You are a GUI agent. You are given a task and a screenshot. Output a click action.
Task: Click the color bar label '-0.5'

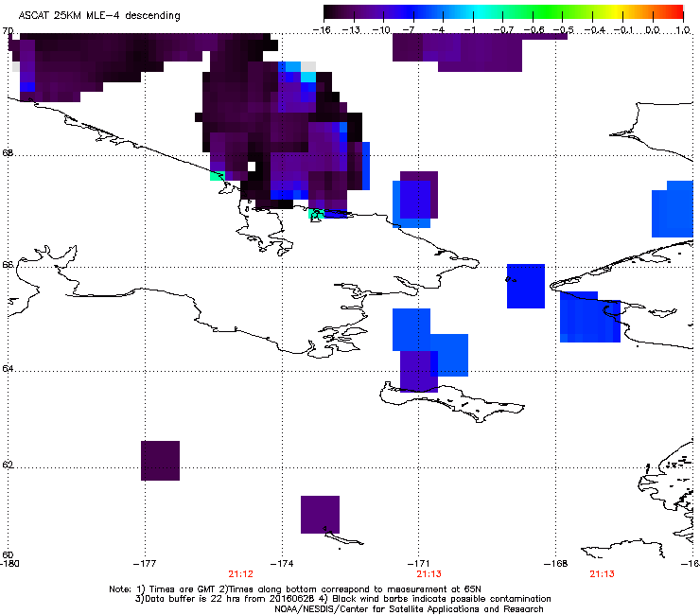pyautogui.click(x=564, y=30)
